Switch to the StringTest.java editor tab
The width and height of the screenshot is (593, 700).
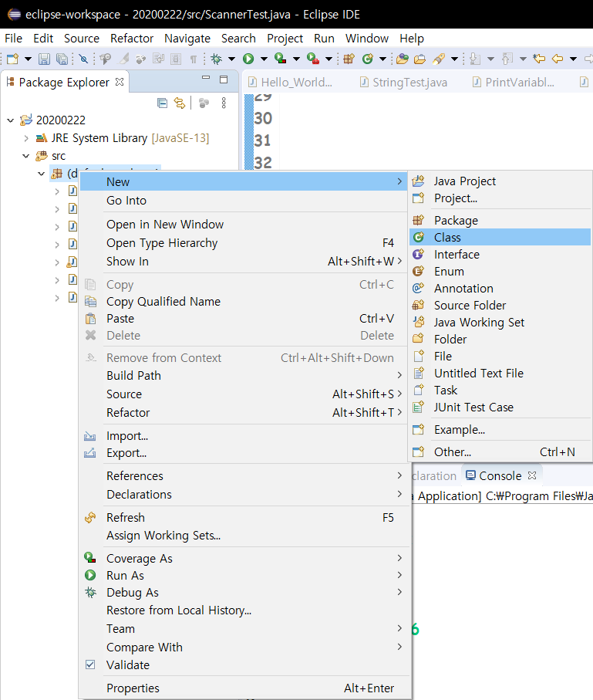click(404, 82)
